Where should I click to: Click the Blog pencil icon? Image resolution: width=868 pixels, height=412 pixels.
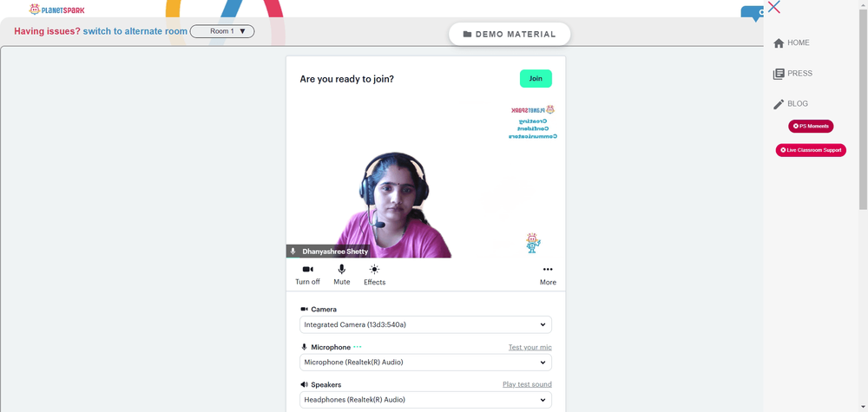(x=779, y=104)
